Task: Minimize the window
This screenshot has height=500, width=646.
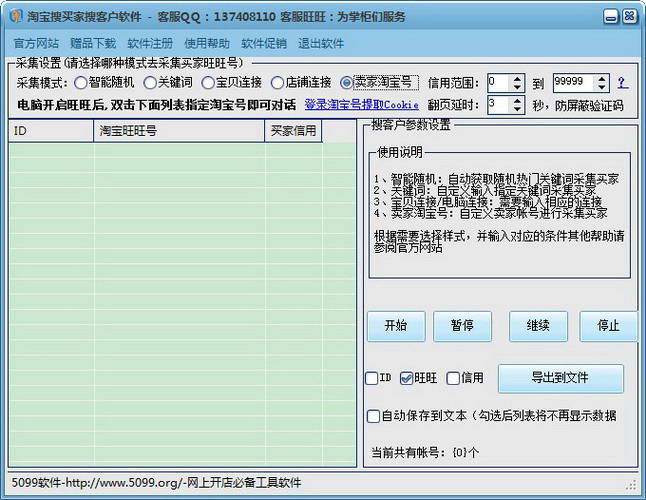Action: click(x=611, y=16)
